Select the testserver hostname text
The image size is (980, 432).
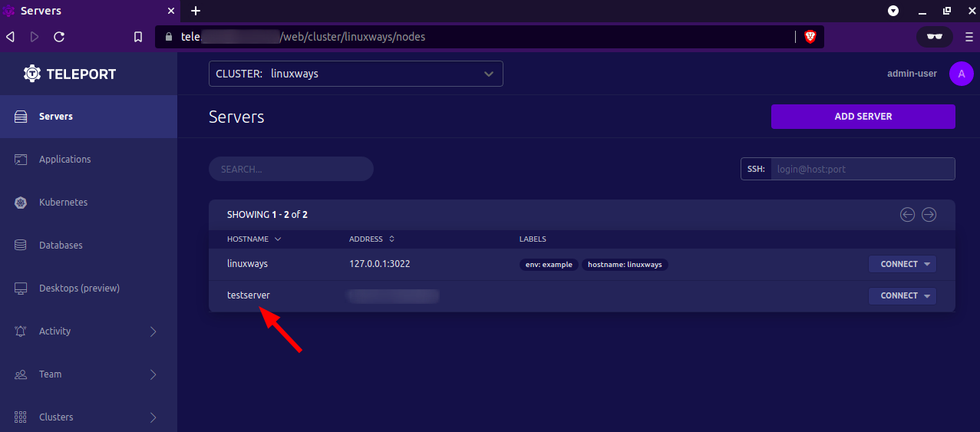249,295
